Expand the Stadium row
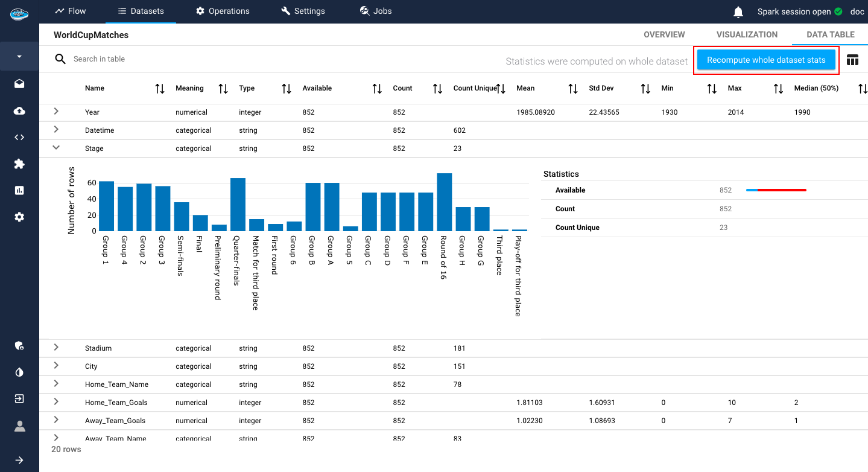Screen dimensions: 868x472 55,348
